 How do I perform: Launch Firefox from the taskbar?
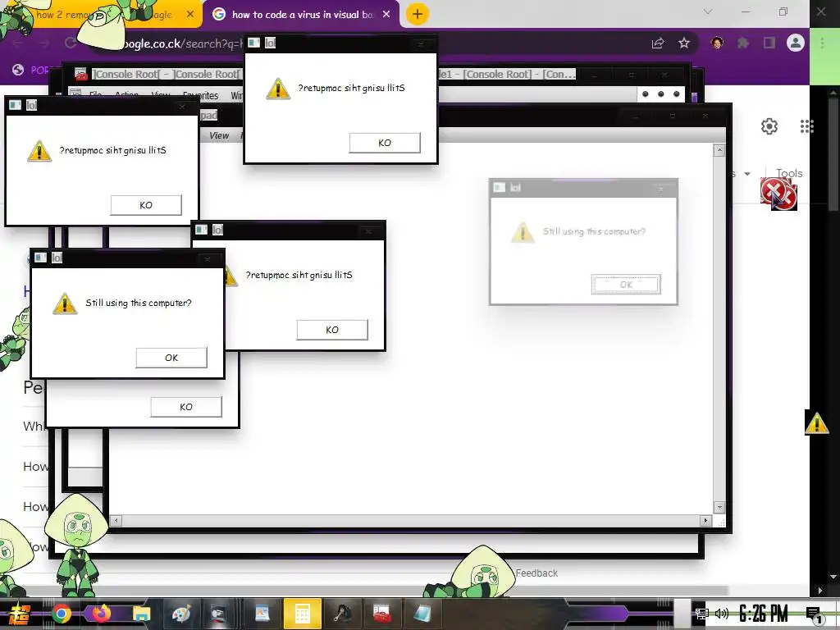point(101,614)
